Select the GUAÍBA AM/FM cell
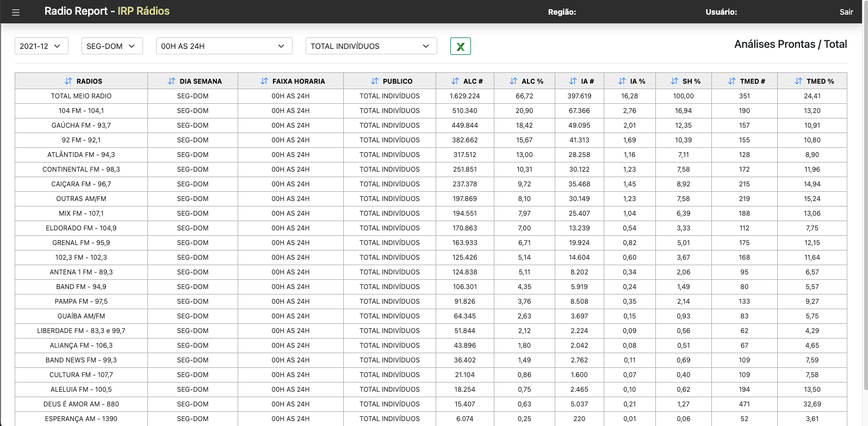The image size is (868, 426). (x=81, y=316)
